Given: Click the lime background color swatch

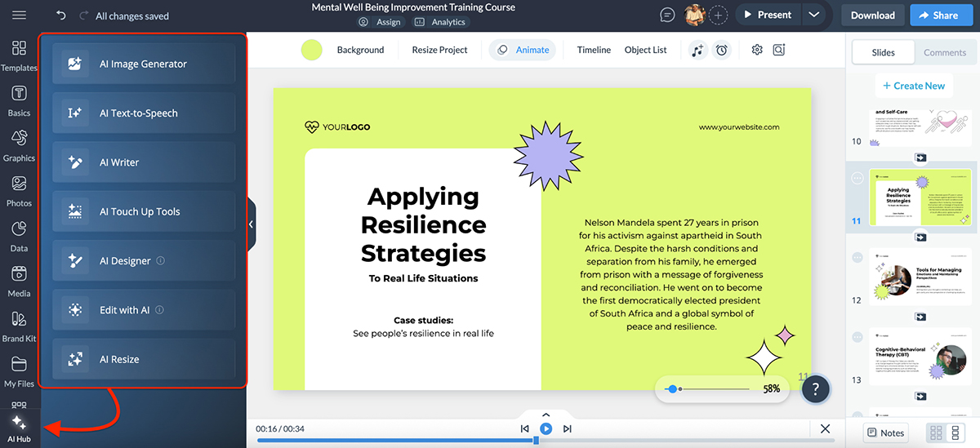Looking at the screenshot, I should point(311,50).
